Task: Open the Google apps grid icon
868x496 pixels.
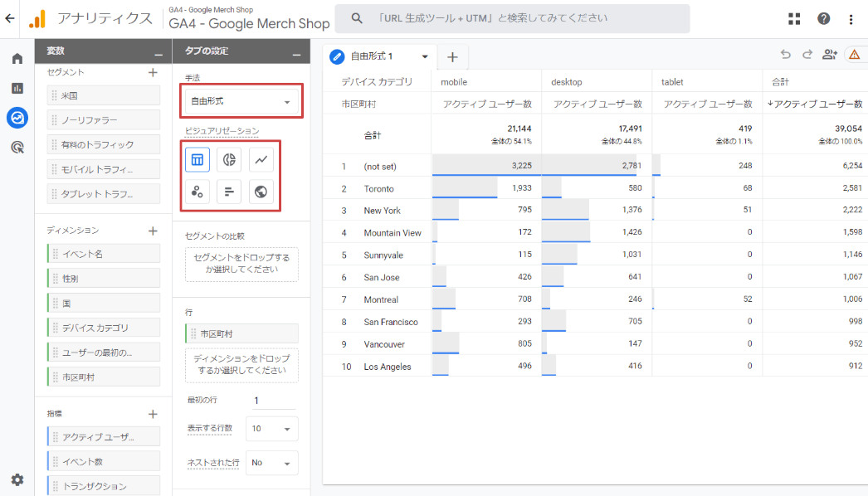Action: (794, 19)
